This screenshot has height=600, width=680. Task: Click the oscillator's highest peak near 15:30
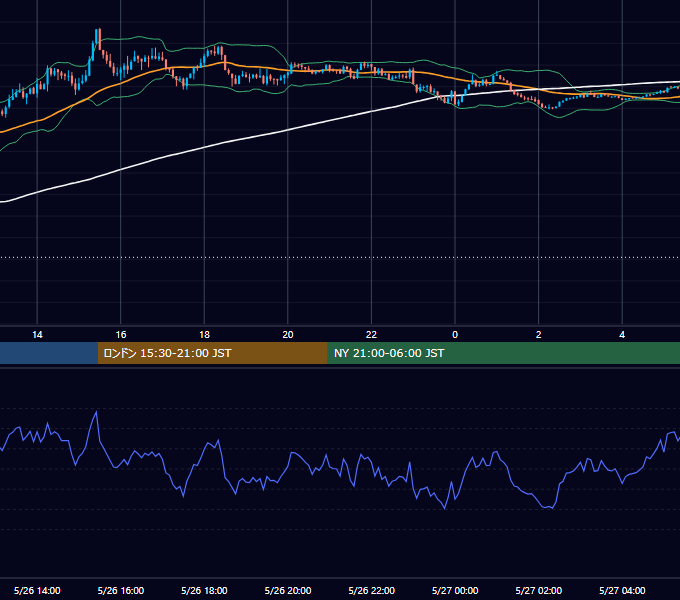click(x=96, y=412)
